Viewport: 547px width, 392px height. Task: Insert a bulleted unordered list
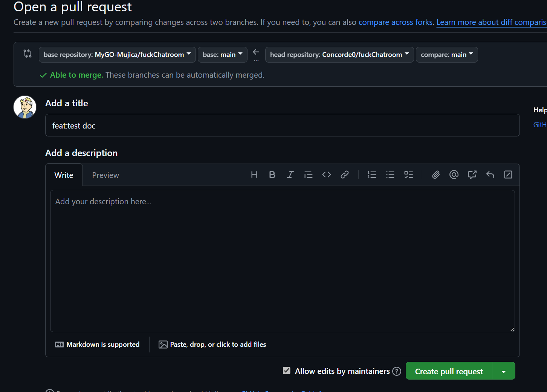click(390, 175)
